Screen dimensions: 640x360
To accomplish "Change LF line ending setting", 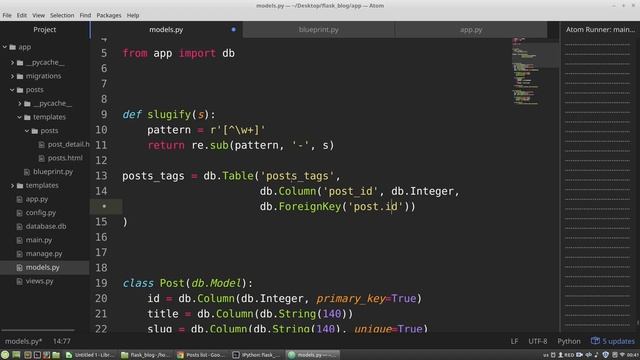I will (x=514, y=341).
